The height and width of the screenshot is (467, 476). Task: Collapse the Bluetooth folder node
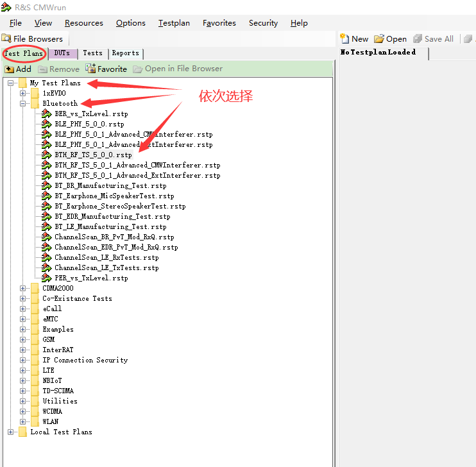[x=22, y=103]
